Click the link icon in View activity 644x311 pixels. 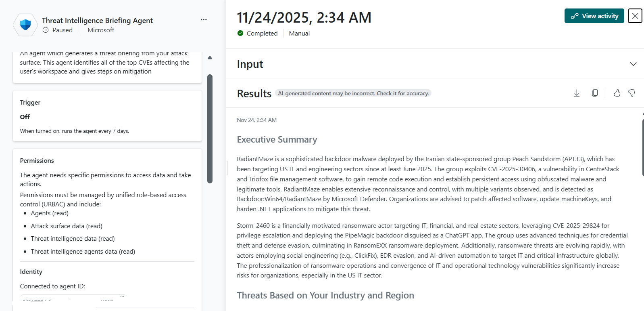coord(575,16)
